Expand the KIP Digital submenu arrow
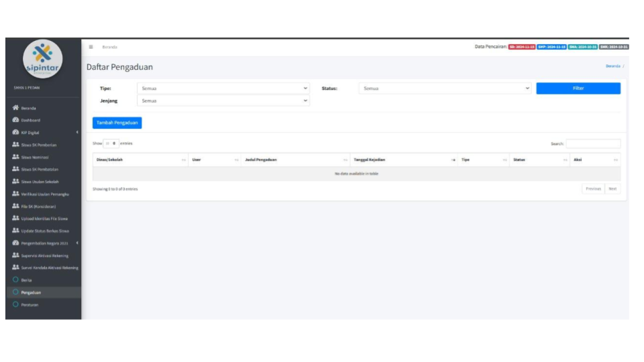 click(77, 132)
